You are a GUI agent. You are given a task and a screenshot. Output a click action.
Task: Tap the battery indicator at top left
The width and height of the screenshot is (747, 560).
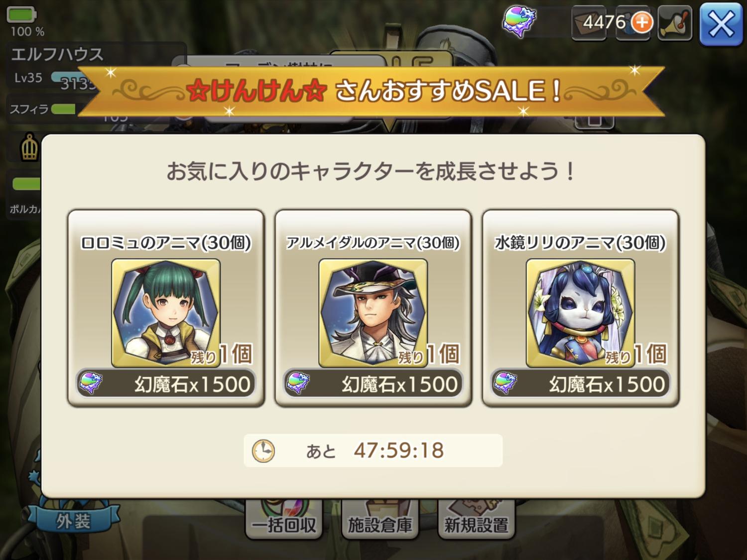(21, 15)
